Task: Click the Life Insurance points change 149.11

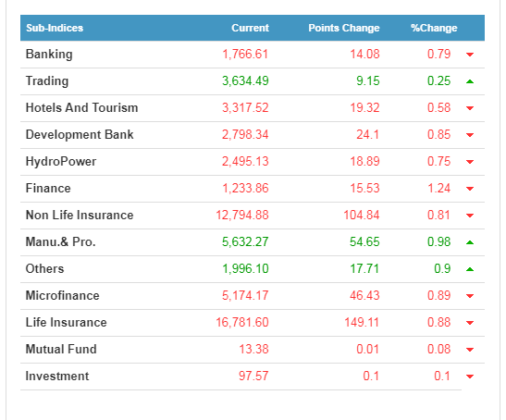Action: [x=362, y=322]
